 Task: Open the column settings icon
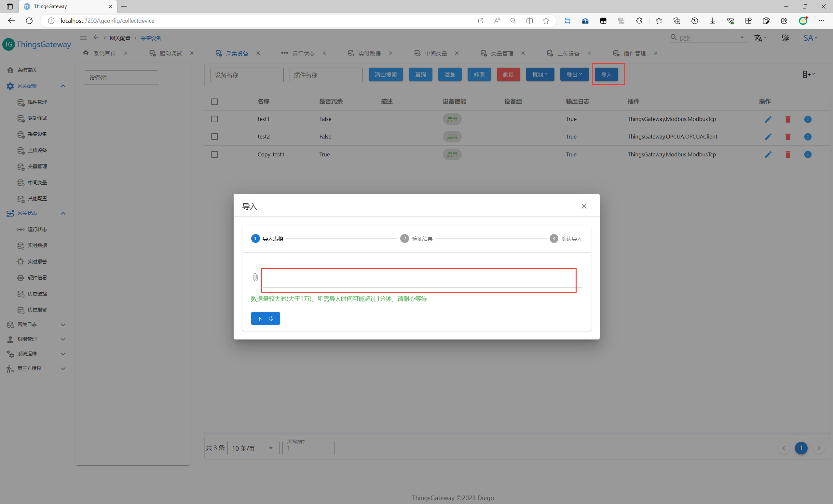tap(808, 74)
